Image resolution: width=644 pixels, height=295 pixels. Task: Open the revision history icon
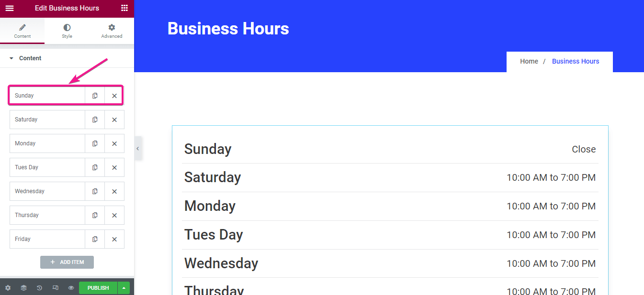[39, 288]
